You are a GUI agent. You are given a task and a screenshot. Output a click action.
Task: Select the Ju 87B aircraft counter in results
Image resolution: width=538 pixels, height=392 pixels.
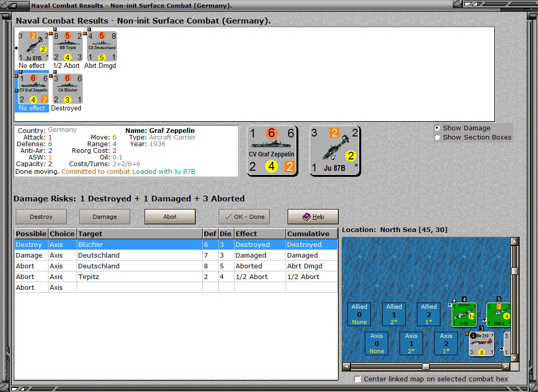click(x=33, y=47)
